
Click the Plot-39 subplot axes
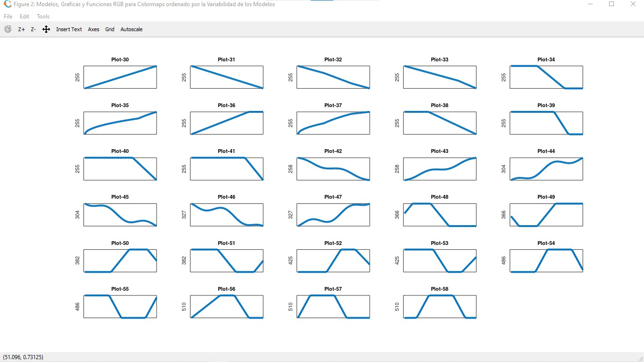(546, 123)
